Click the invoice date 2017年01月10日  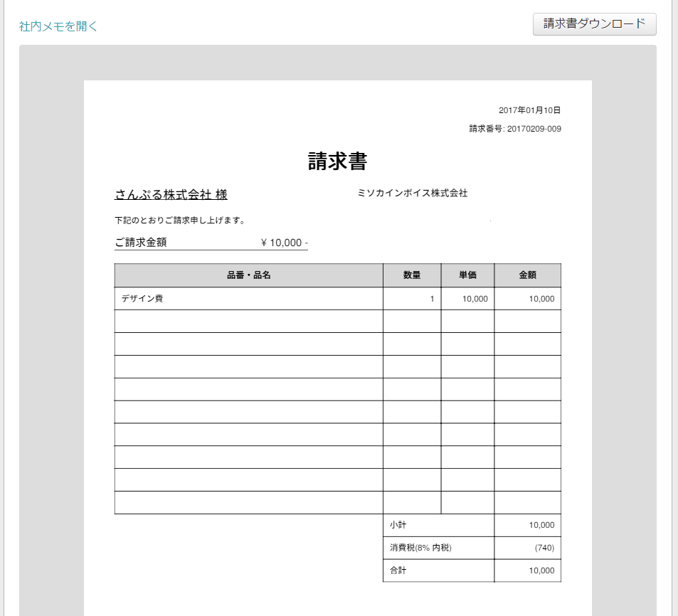(529, 110)
